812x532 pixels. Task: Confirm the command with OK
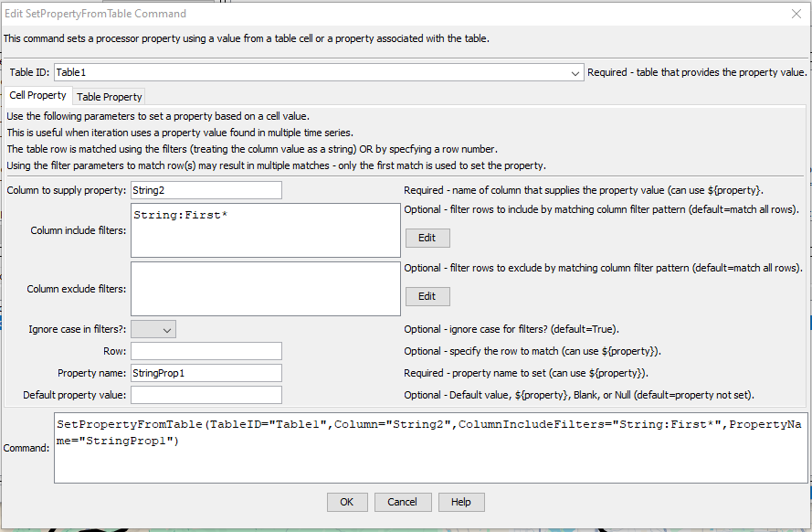347,502
